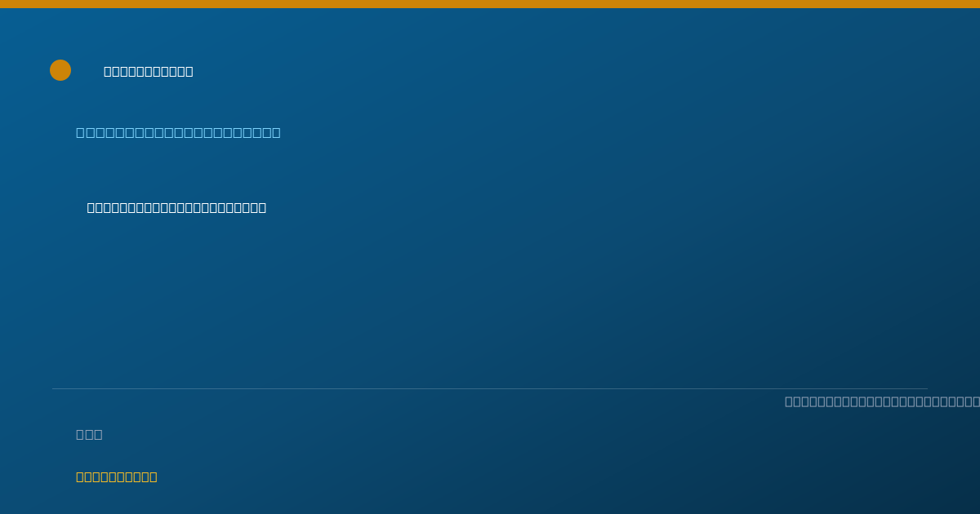The height and width of the screenshot is (514, 980).
Task: Click the last character of light blue headline
Action: coord(276,132)
